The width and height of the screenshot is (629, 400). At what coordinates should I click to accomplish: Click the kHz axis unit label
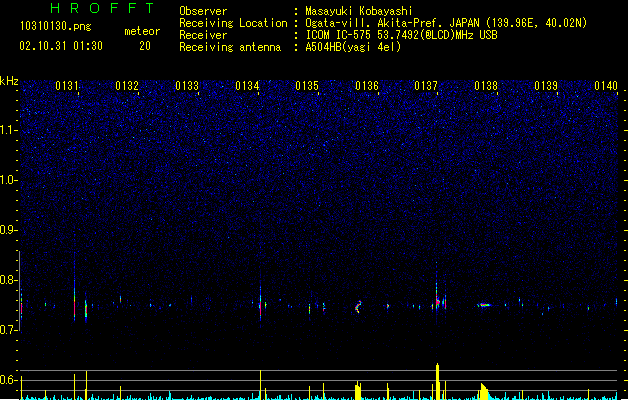[x=9, y=81]
